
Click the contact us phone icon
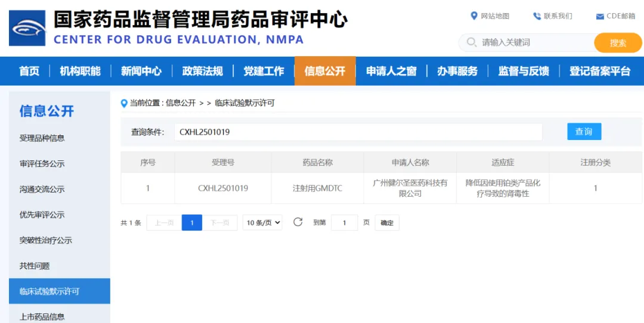coord(537,16)
